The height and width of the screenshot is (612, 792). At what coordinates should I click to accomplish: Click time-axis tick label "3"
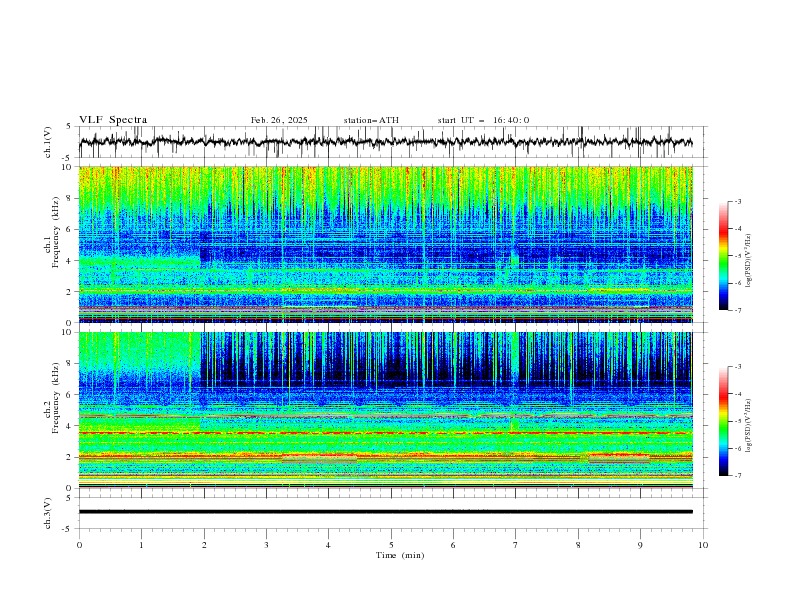tap(266, 545)
